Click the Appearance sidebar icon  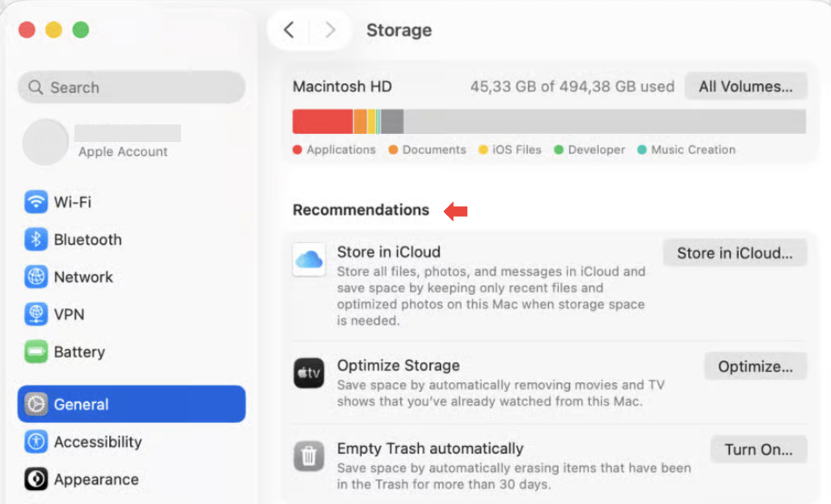[x=36, y=479]
